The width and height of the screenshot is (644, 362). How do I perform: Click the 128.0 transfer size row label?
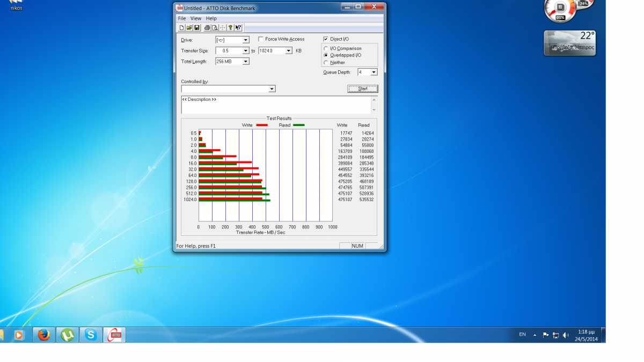coord(192,181)
